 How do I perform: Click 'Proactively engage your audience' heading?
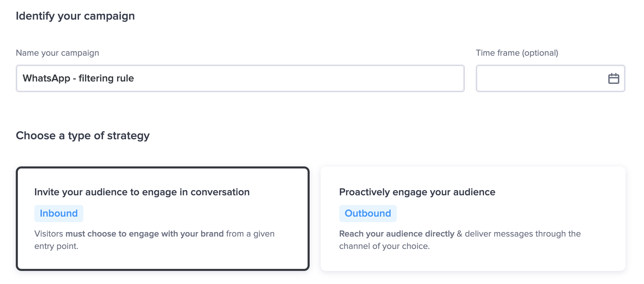tap(417, 192)
